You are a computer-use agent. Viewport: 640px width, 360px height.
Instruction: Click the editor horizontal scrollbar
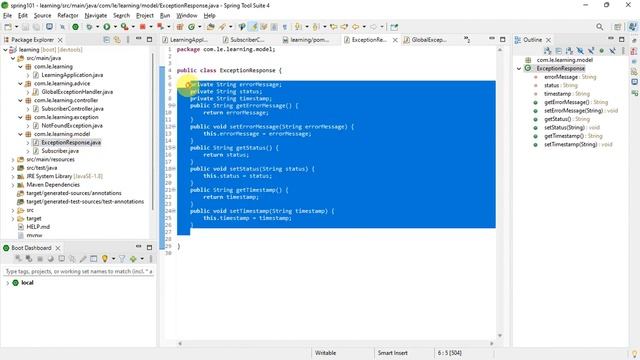[336, 344]
